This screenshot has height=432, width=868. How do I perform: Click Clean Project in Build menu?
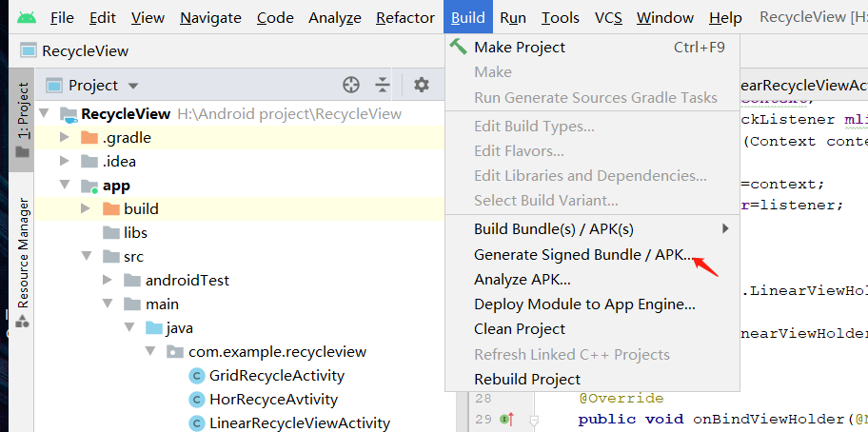520,329
